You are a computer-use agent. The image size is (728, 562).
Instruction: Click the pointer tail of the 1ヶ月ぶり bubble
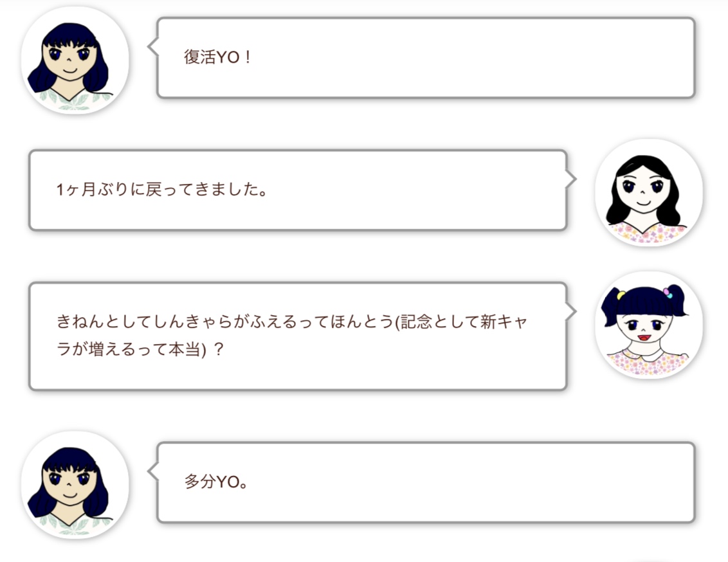pos(571,179)
